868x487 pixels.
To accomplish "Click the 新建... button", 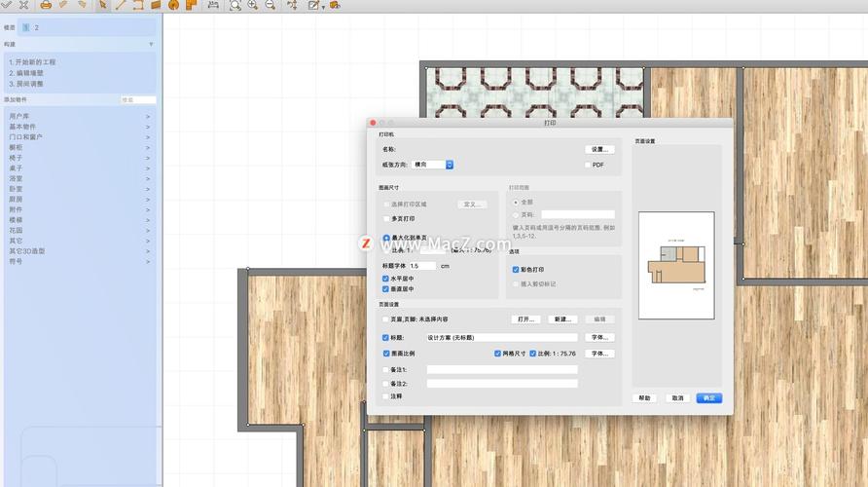I will coord(562,319).
